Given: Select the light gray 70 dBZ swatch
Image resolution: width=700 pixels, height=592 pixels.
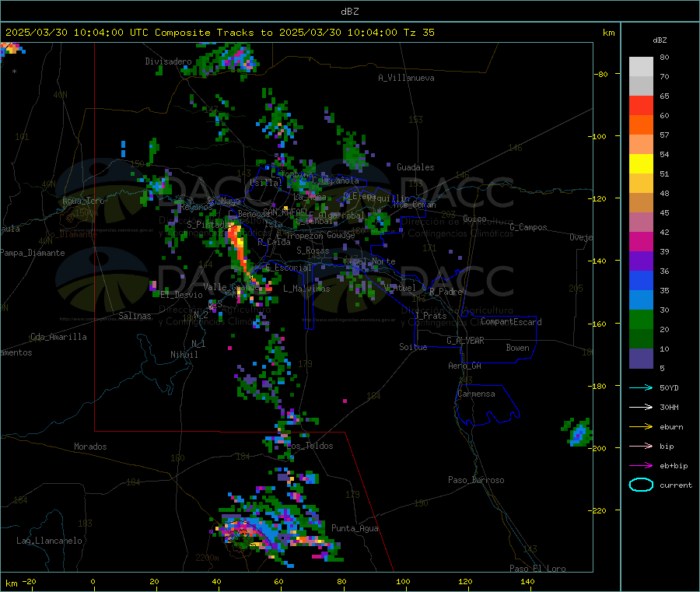Looking at the screenshot, I should click(641, 67).
